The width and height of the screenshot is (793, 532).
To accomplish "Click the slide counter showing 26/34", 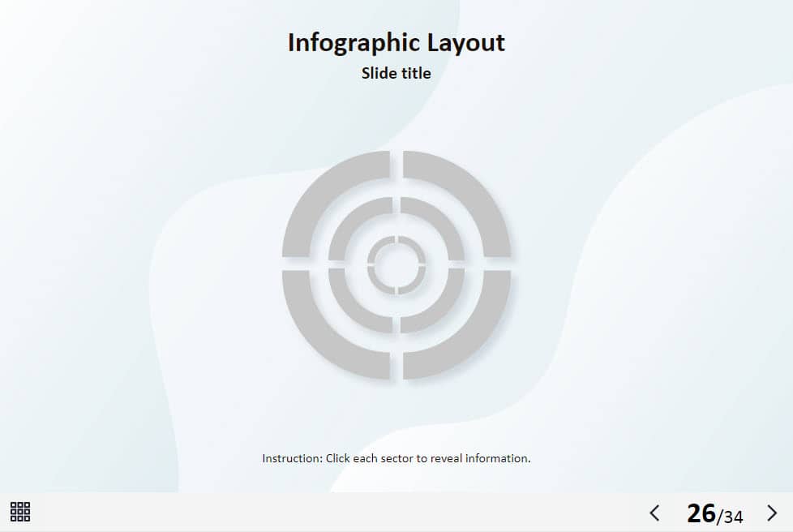I will (x=714, y=513).
